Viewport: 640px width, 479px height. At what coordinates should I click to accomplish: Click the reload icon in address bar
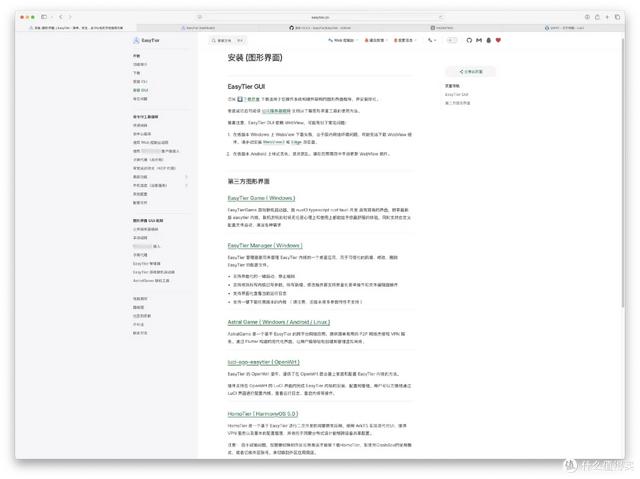coord(441,17)
